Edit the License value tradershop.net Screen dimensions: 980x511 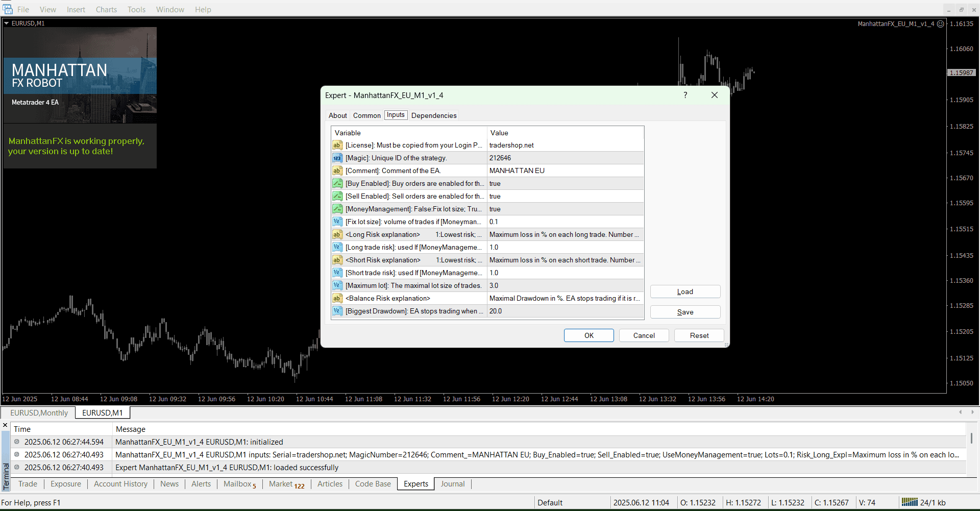tap(566, 145)
